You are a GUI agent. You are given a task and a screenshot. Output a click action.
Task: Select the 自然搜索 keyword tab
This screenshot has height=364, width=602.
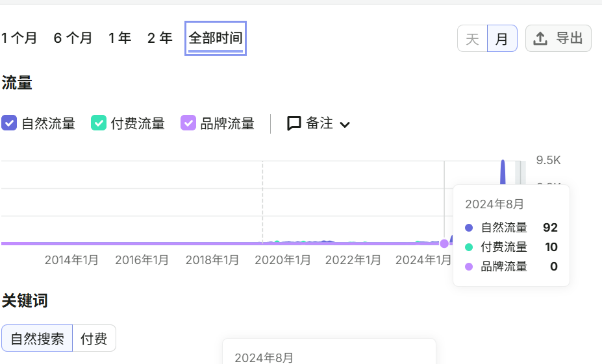[37, 338]
